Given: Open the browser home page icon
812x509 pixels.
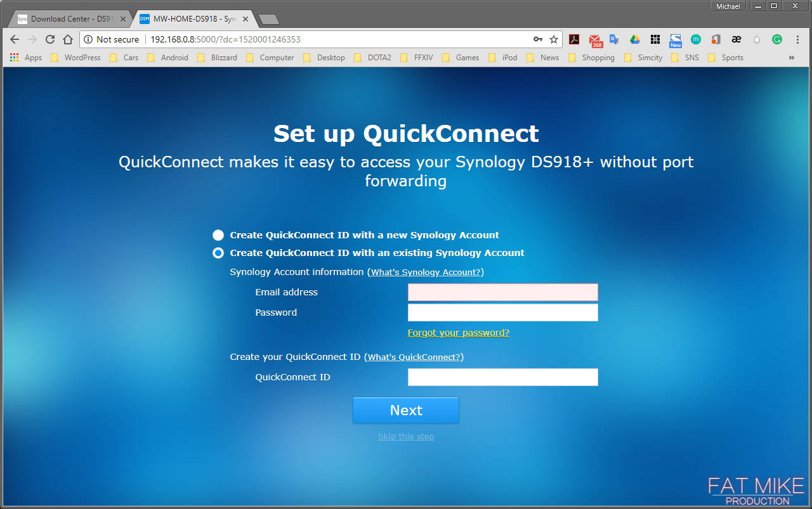Looking at the screenshot, I should (68, 39).
